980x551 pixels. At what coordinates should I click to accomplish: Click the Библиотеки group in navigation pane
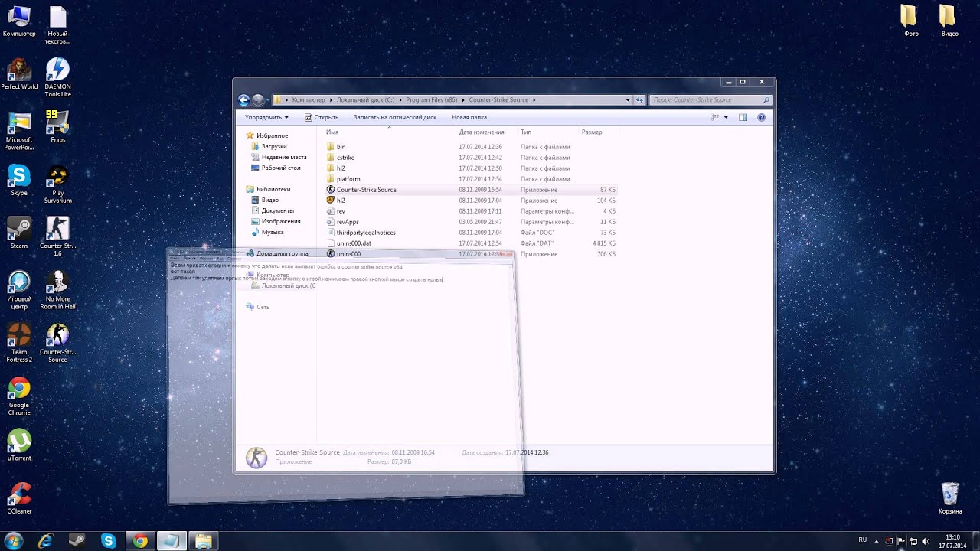pos(273,189)
